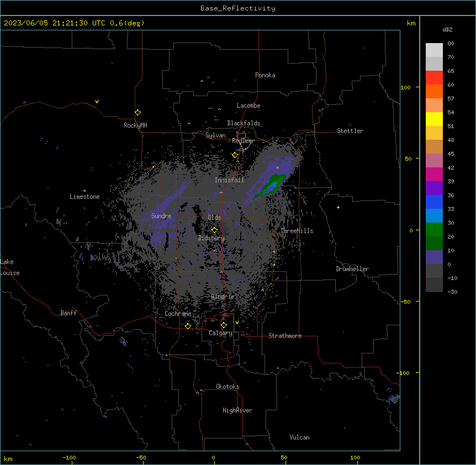Image resolution: width=476 pixels, height=465 pixels.
Task: Click the Innisfail city label
Action: (229, 180)
